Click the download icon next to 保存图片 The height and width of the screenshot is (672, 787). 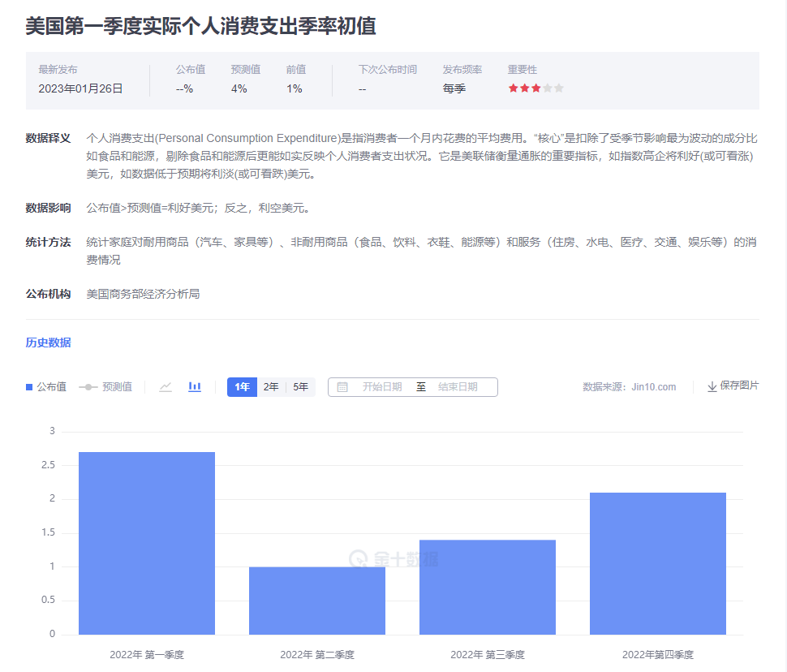coord(712,387)
